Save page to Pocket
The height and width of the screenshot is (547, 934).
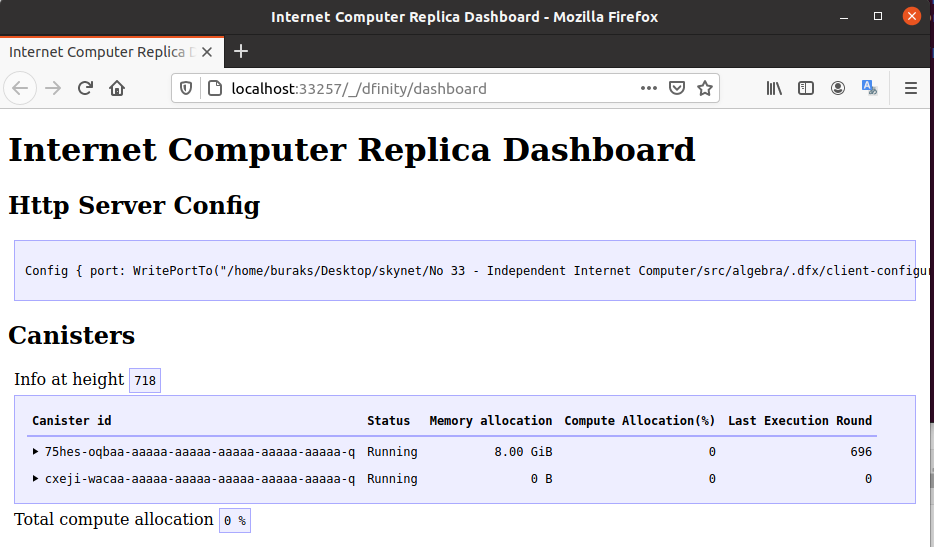pyautogui.click(x=677, y=88)
